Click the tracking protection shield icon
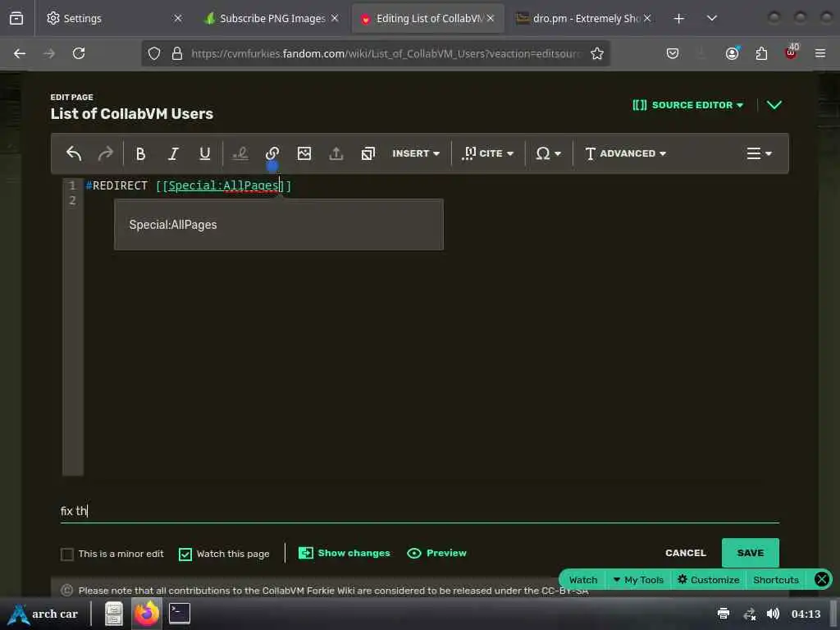The width and height of the screenshot is (840, 630). pos(154,53)
